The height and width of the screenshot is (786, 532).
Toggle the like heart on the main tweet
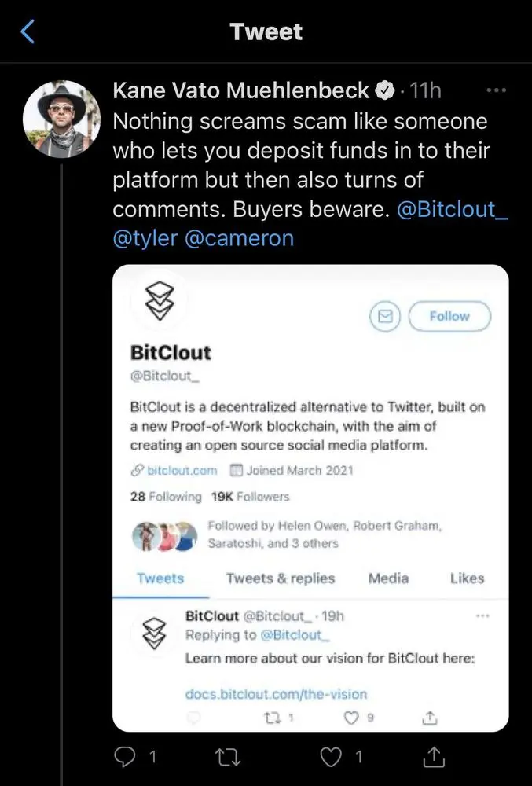(330, 756)
